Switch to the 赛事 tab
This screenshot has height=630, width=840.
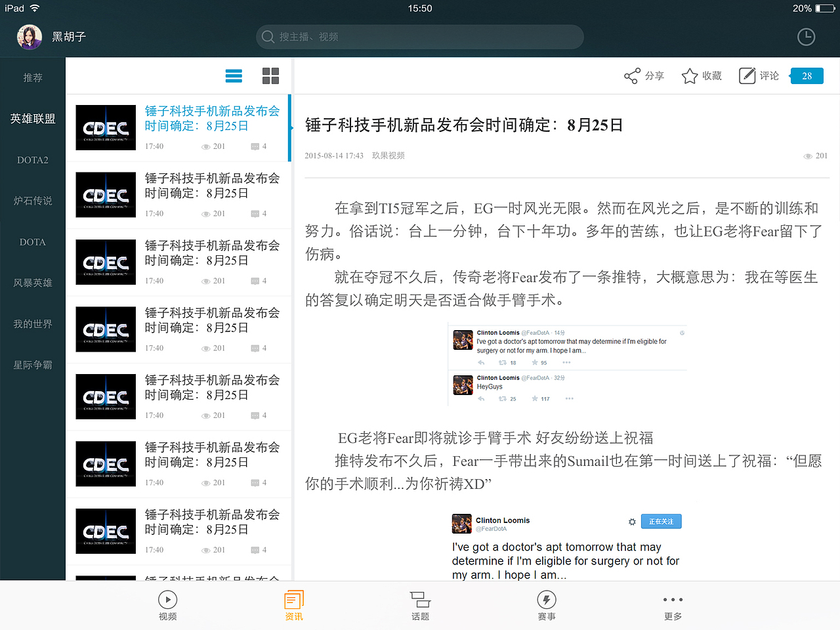pos(547,604)
